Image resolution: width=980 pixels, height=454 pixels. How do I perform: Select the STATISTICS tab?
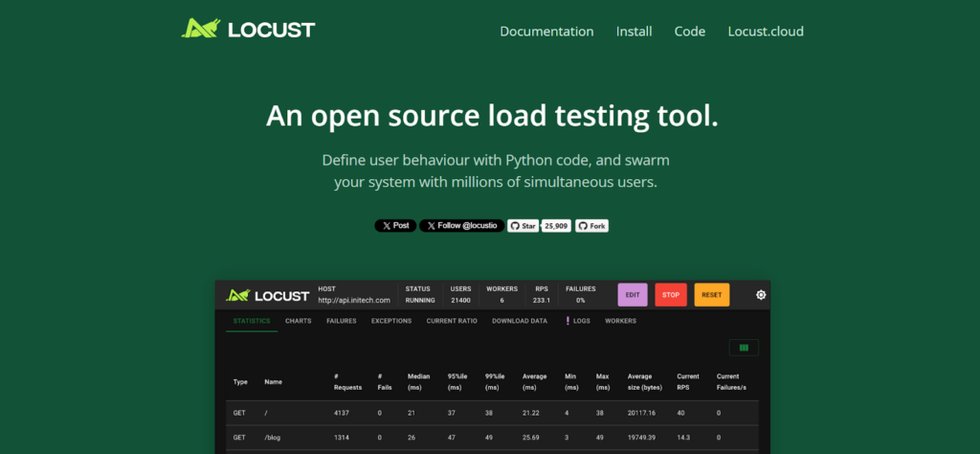[x=252, y=321]
